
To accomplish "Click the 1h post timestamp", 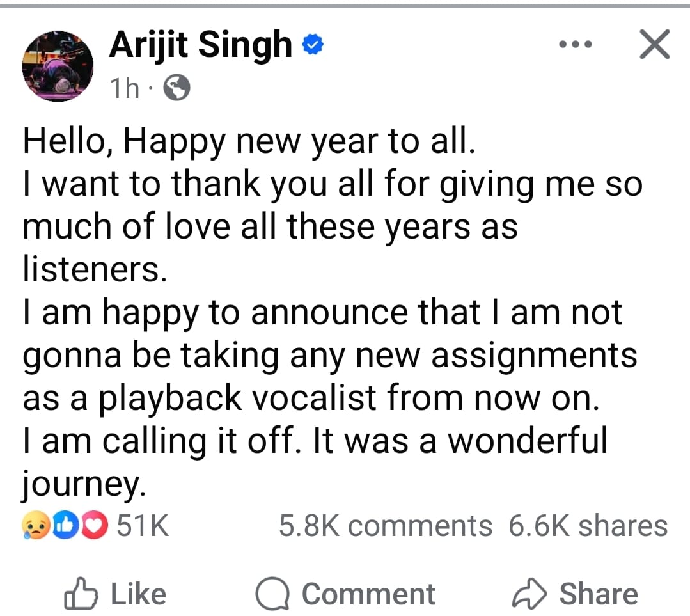I will [124, 89].
